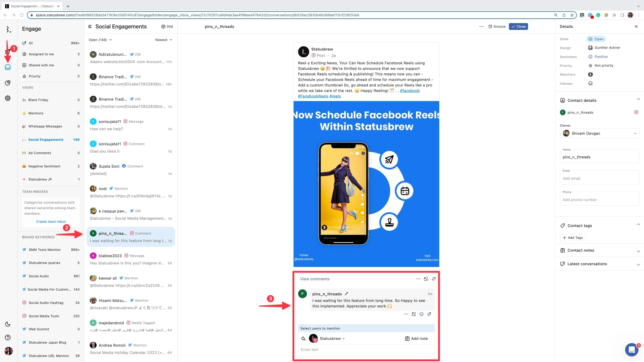Click the Create team inbox link
Screen dimensions: 644x362
(51, 221)
